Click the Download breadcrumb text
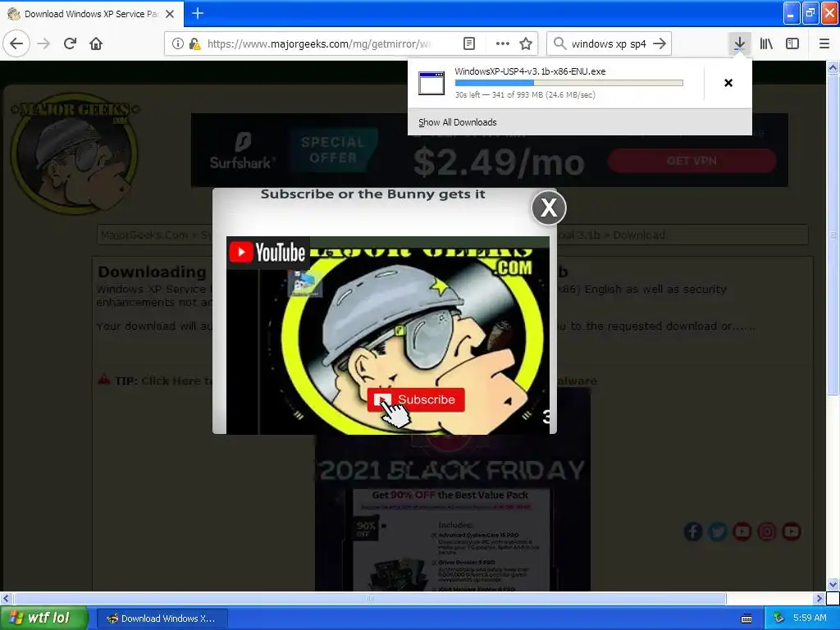This screenshot has height=630, width=840. point(638,235)
